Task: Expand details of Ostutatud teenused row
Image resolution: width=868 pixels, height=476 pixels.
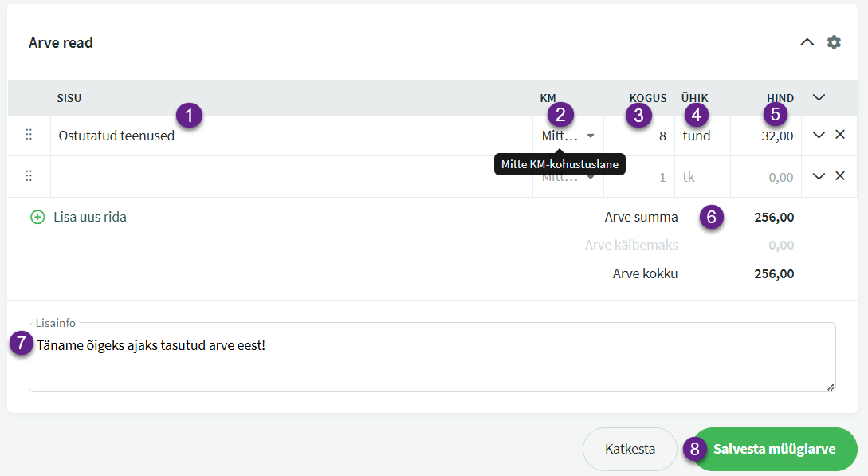Action: click(x=819, y=136)
